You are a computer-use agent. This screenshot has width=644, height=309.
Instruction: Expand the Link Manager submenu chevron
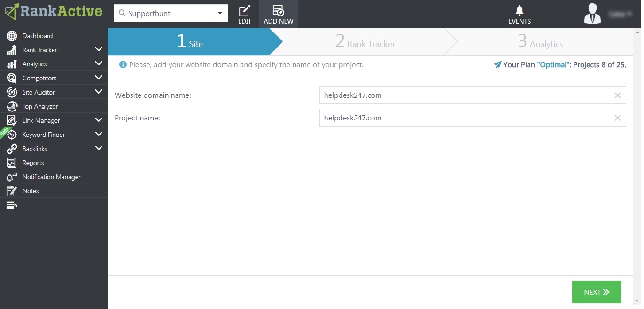coord(98,120)
